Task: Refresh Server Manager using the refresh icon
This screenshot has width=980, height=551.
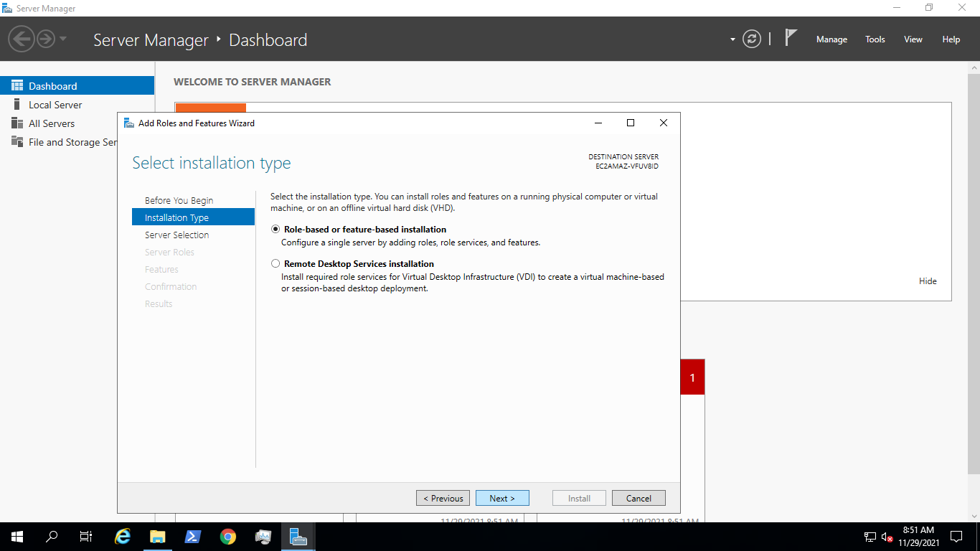Action: pos(751,39)
